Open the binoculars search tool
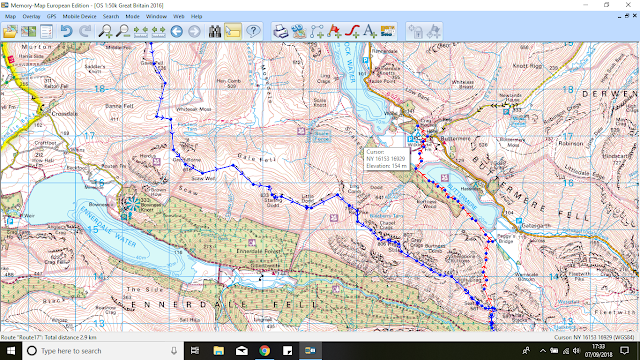640x360 pixels. point(215,31)
